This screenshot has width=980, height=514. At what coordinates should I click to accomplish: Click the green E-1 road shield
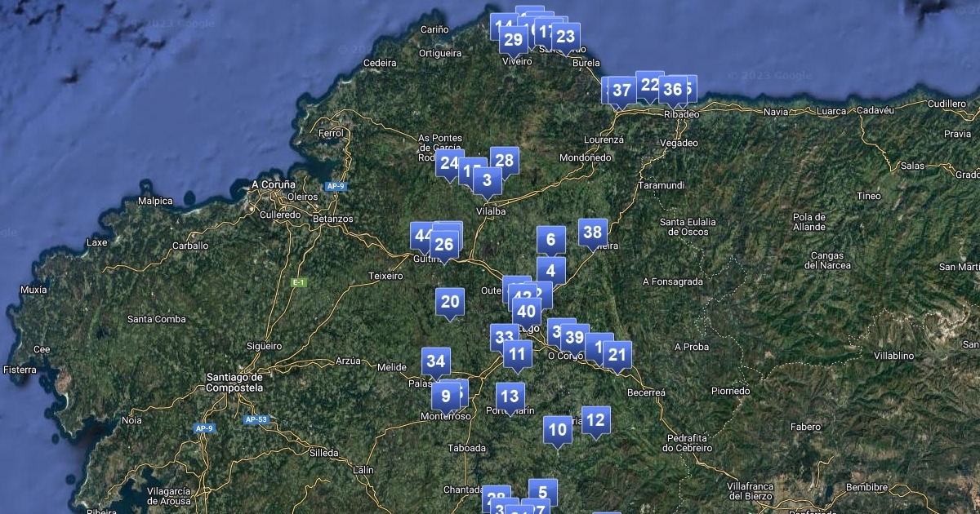click(299, 282)
